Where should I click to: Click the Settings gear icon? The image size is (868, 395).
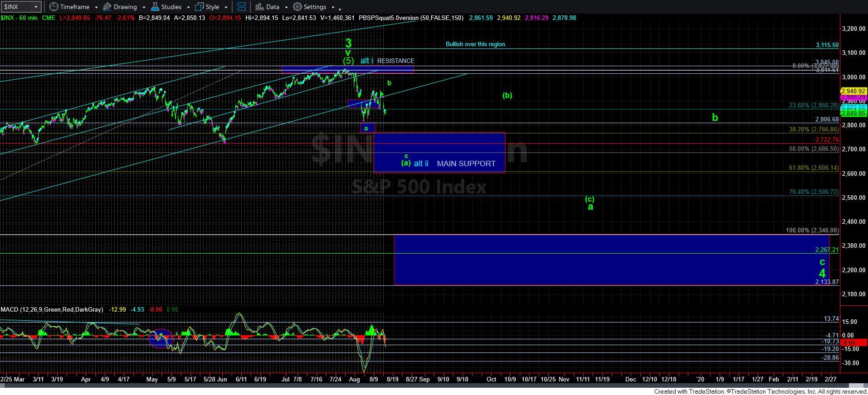coord(297,7)
